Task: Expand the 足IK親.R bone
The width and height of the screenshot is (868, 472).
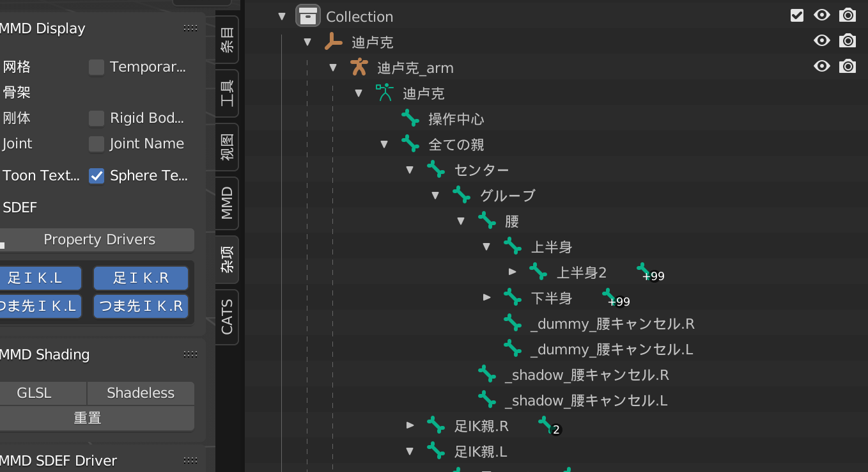Action: [410, 425]
